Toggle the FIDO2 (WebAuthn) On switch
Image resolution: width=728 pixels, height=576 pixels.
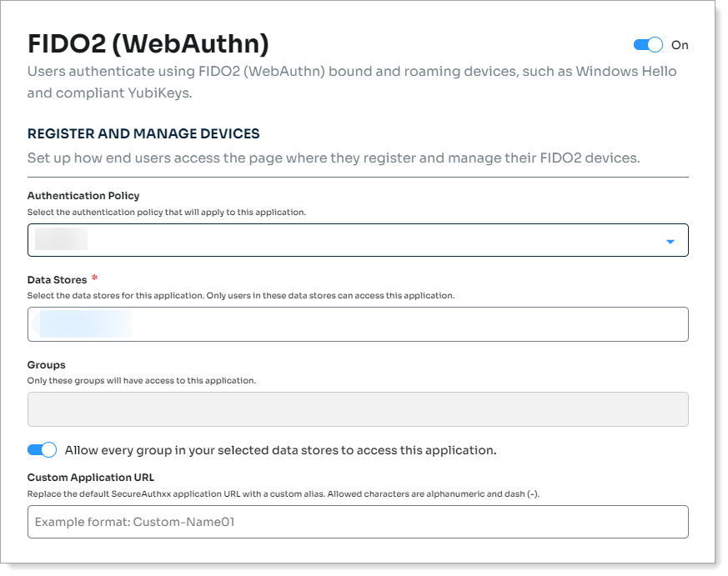click(648, 45)
